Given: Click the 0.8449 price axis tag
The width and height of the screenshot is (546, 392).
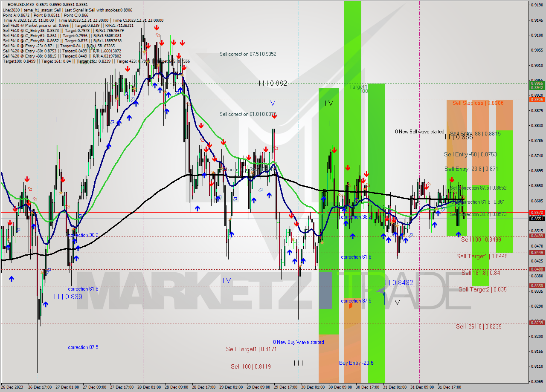Looking at the screenshot, I should pyautogui.click(x=536, y=252).
